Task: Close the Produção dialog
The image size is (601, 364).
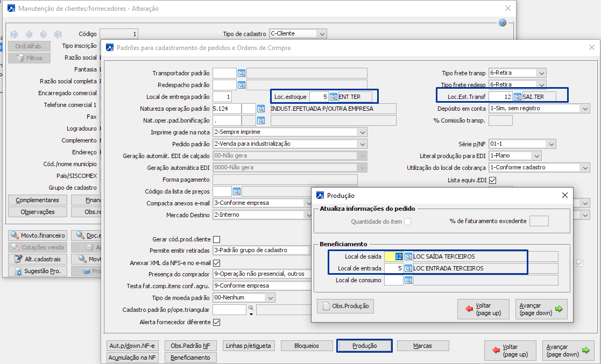Action: 564,195
